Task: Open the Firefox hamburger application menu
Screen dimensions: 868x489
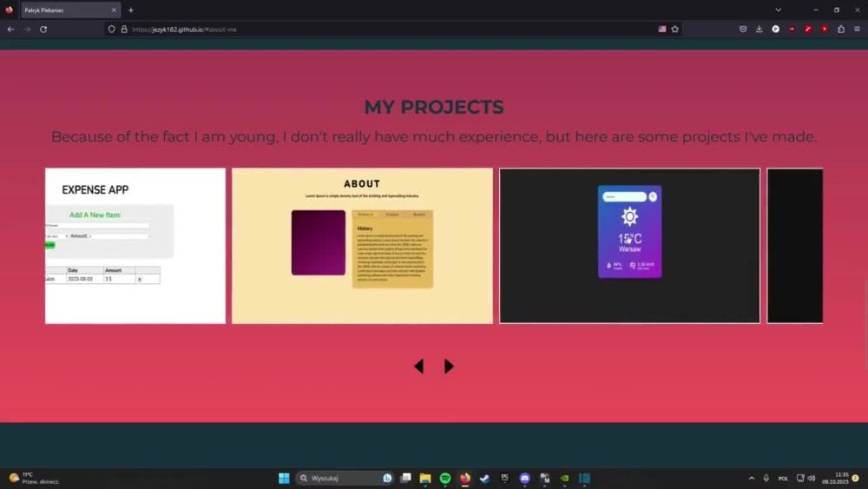Action: pos(857,29)
